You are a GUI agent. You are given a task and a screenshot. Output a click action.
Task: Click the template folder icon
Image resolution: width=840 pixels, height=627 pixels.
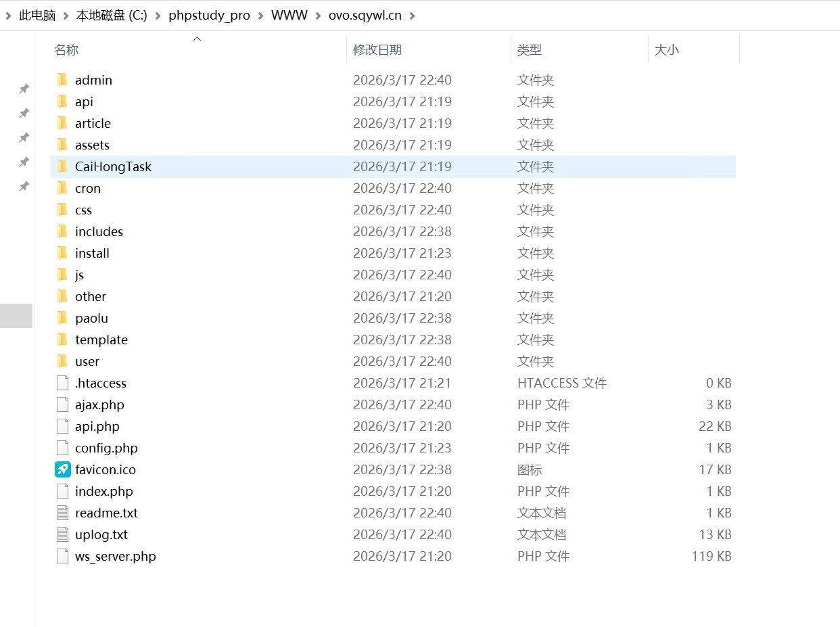[62, 340]
